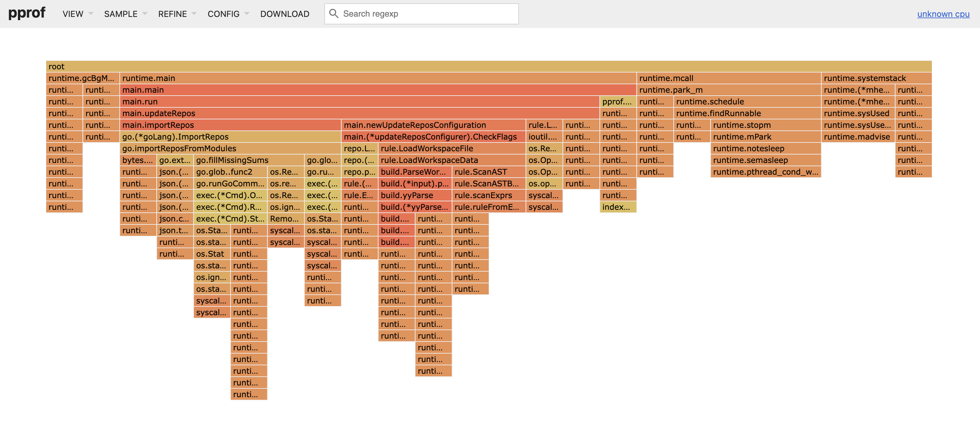Image resolution: width=980 pixels, height=430 pixels.
Task: Select the main.updateRepos frame
Action: [359, 113]
